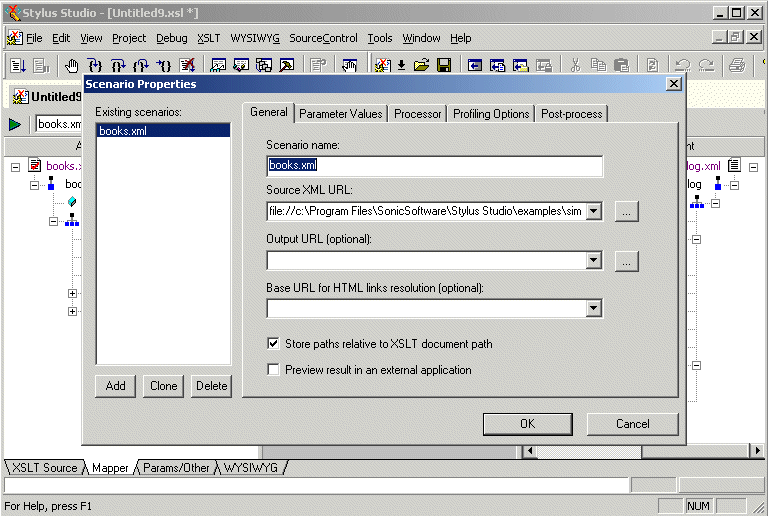Open the XSLT menu in menu bar

click(208, 38)
